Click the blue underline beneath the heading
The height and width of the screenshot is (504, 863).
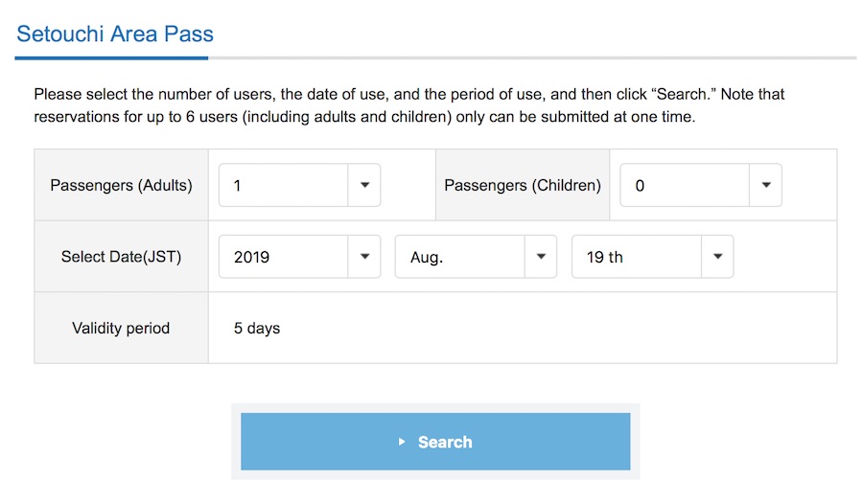point(111,57)
